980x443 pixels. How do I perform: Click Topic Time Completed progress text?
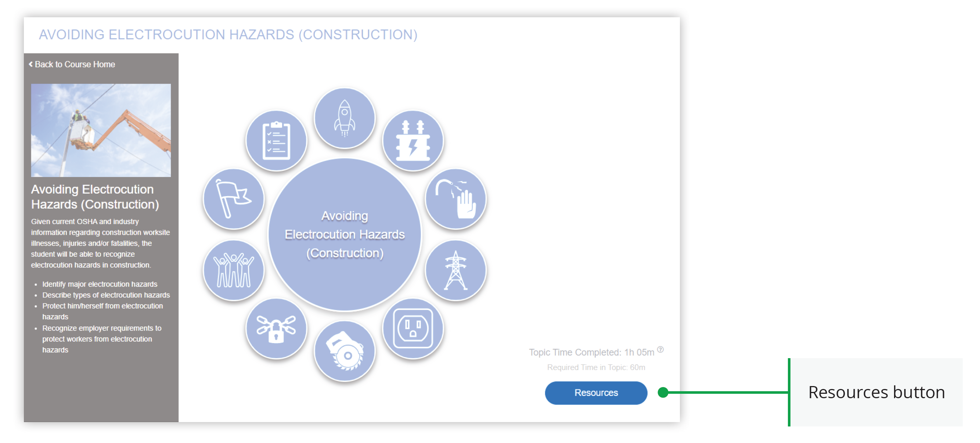pyautogui.click(x=592, y=352)
